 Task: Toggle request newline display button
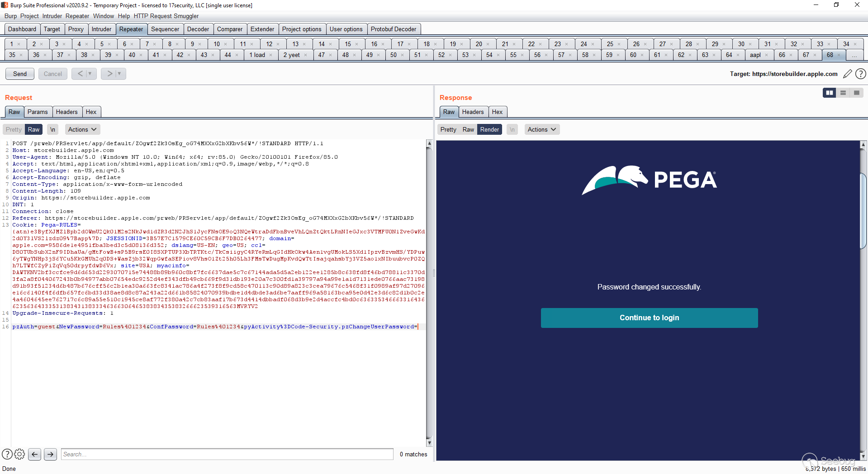click(x=53, y=129)
